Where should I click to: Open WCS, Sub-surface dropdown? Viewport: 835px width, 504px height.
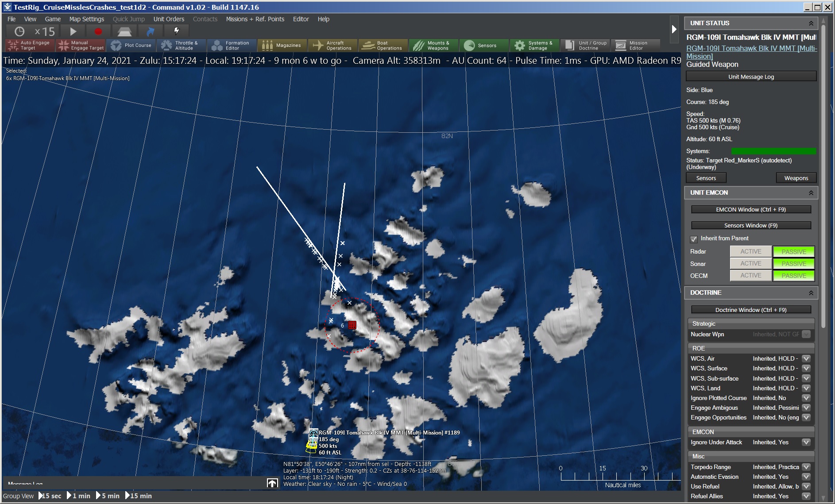pos(806,378)
